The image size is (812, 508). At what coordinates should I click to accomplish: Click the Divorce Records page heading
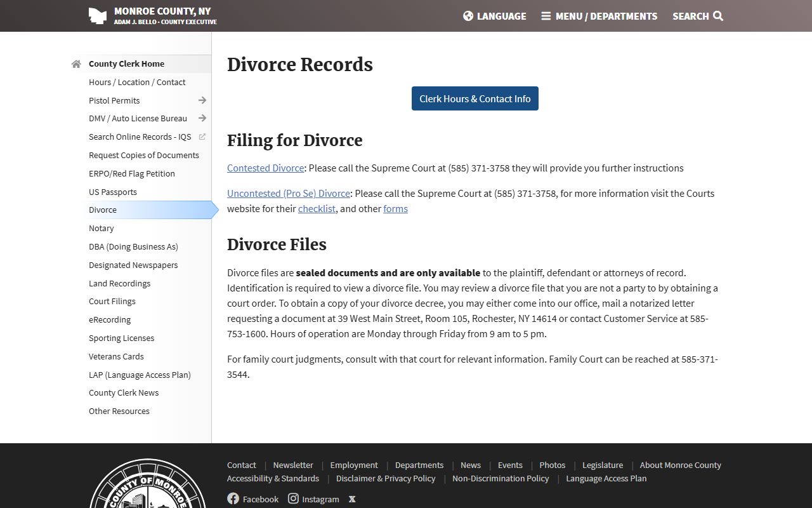tap(300, 65)
